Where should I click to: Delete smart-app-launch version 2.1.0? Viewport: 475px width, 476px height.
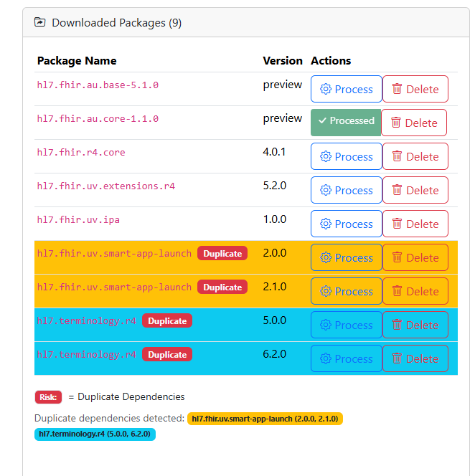(415, 291)
